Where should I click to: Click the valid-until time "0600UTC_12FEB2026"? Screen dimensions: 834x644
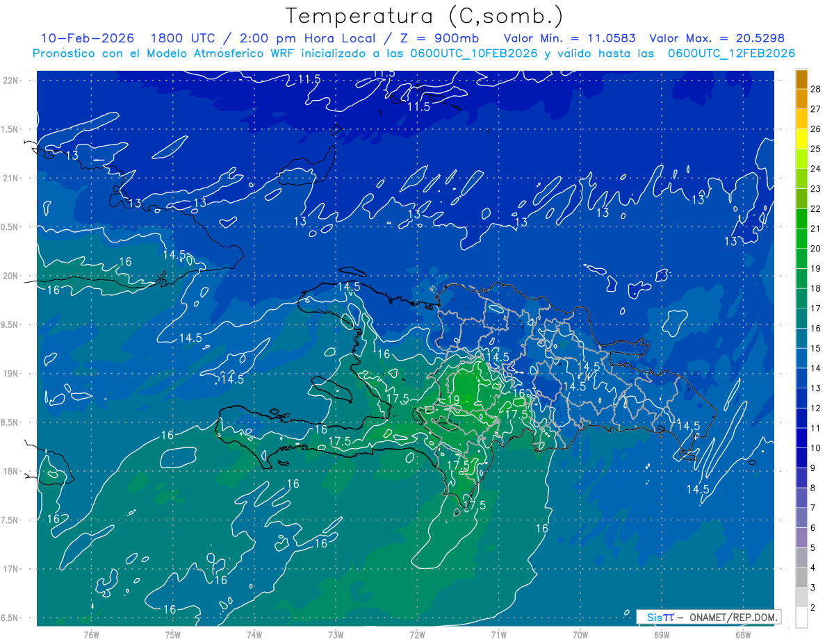coord(731,53)
